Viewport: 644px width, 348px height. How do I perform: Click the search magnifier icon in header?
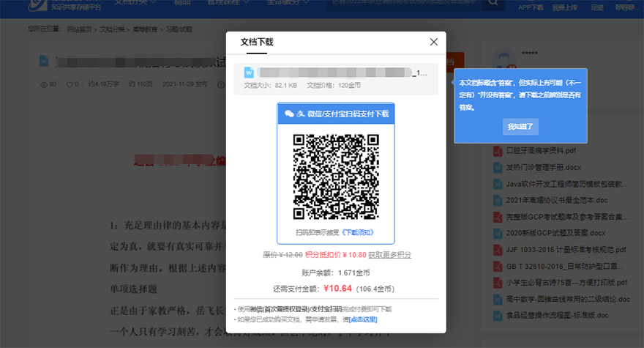(493, 2)
